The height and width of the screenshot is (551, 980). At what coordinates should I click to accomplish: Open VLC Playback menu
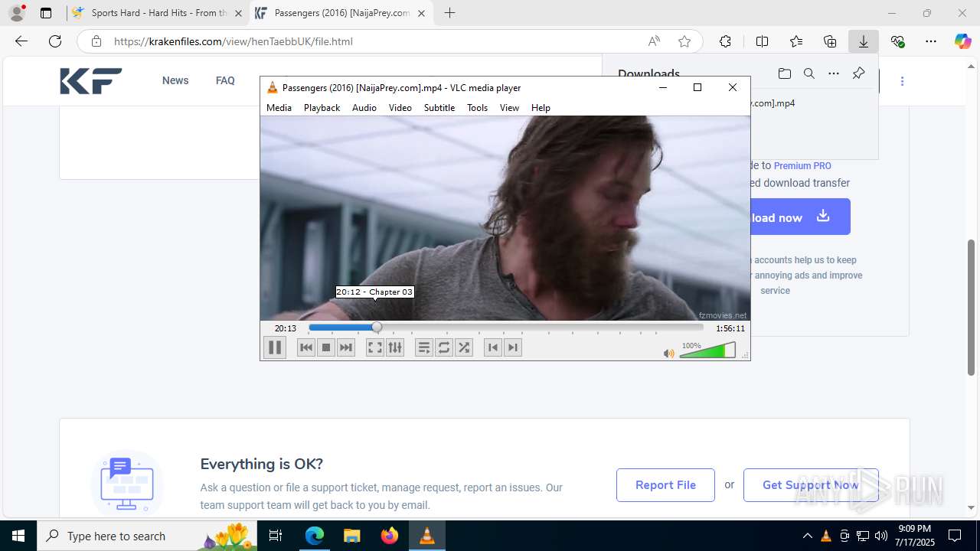322,108
